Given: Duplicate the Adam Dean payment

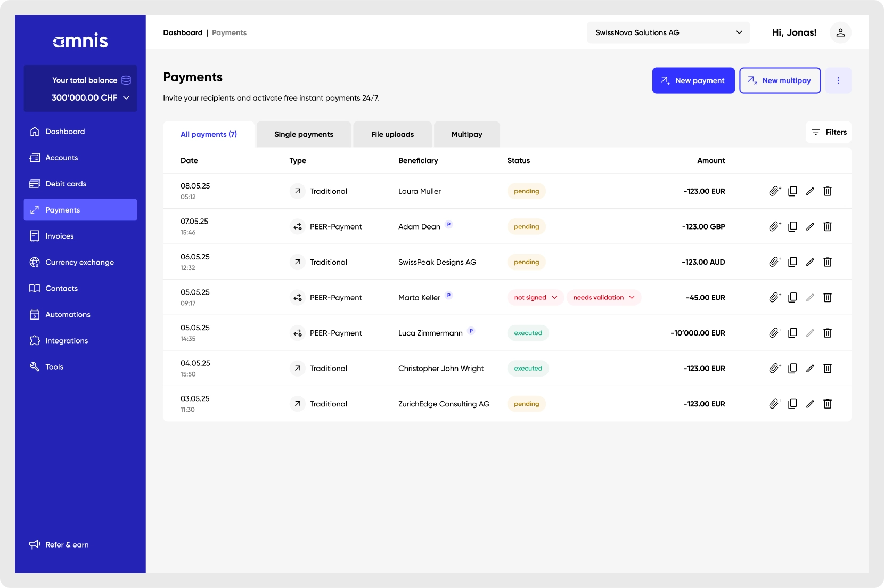Looking at the screenshot, I should coord(792,227).
